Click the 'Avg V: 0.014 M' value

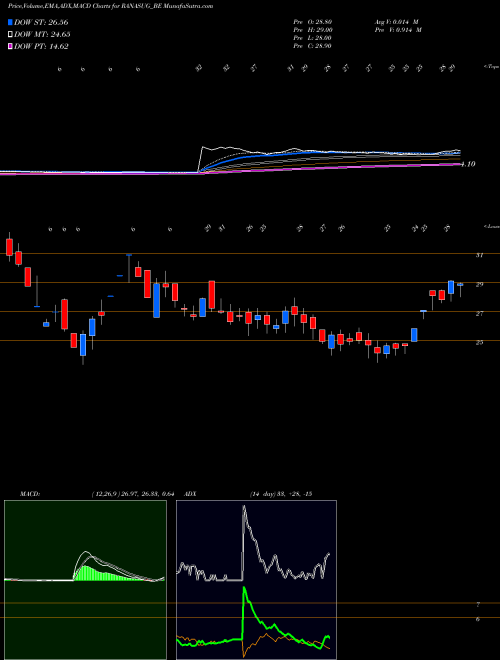pyautogui.click(x=397, y=22)
